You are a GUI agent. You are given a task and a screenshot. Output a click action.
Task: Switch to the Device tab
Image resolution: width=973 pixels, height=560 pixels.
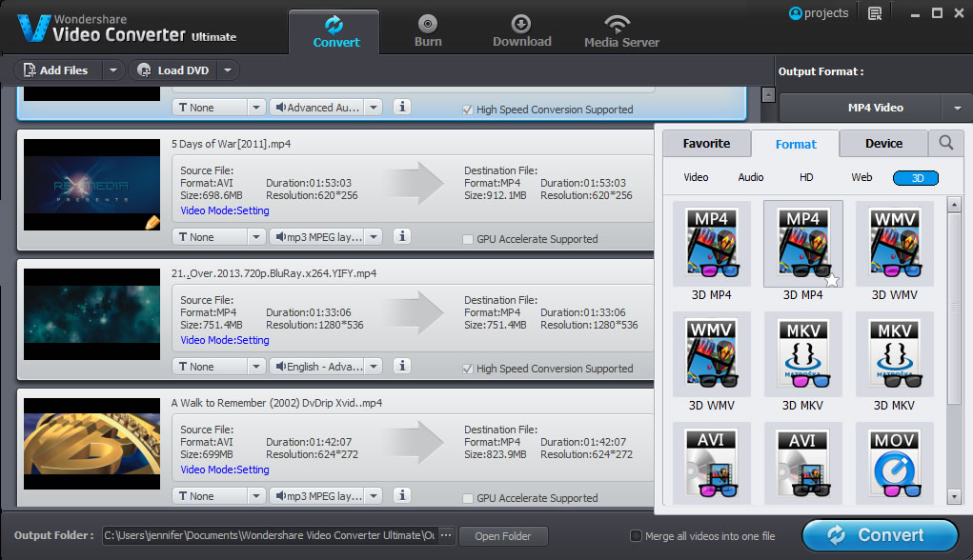(883, 144)
